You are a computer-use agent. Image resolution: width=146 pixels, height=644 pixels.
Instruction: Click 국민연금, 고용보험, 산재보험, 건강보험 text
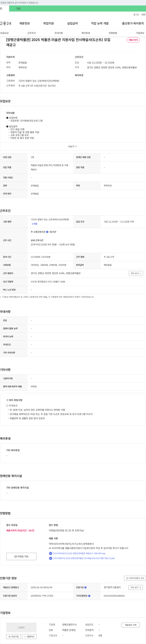pyautogui.click(x=49, y=265)
